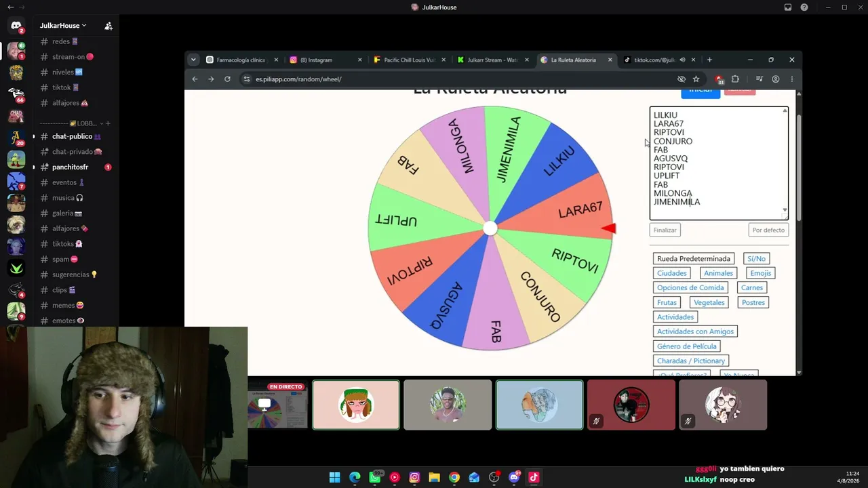Select the Rueda Predeterminada preset
Image resolution: width=868 pixels, height=488 pixels.
[694, 258]
